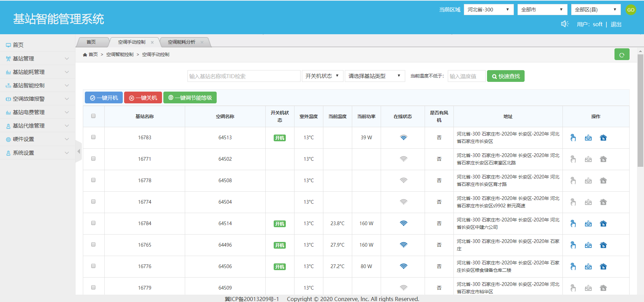Click the hand control icon for station 16765
The width and height of the screenshot is (644, 302).
(x=573, y=245)
